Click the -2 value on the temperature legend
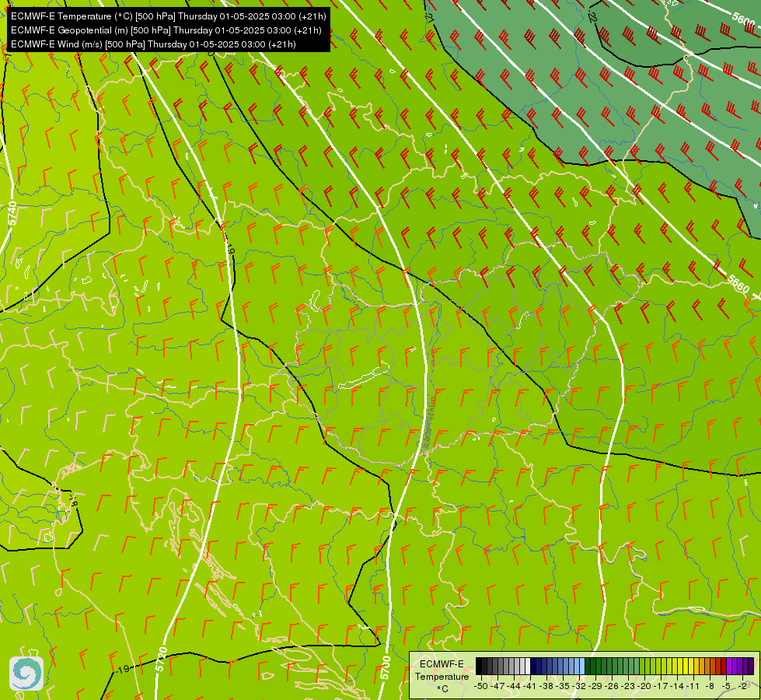Viewport: 761px width, 700px height. (x=742, y=686)
